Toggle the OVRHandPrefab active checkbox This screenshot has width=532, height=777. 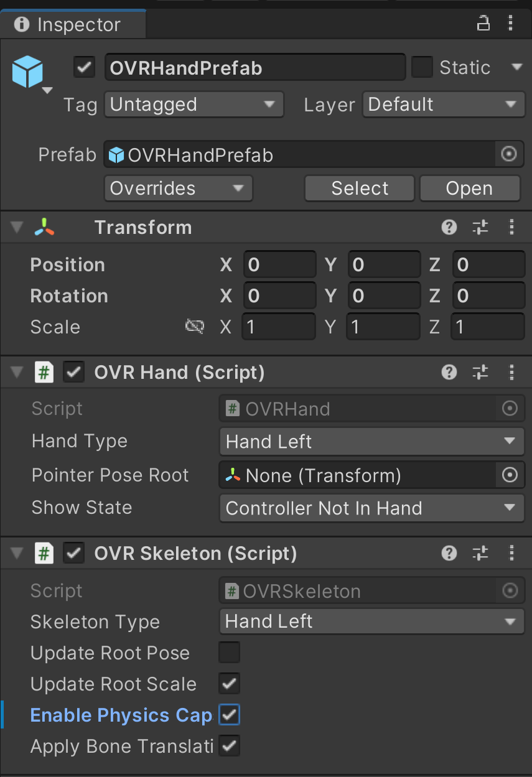[84, 67]
